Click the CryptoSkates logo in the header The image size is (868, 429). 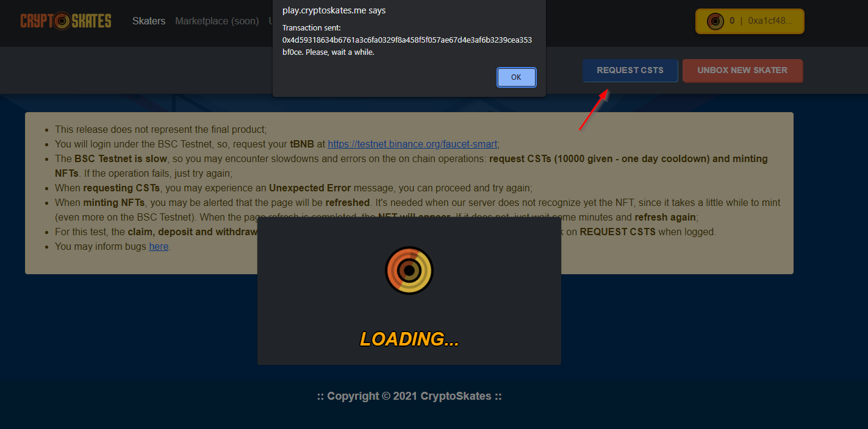click(x=66, y=21)
